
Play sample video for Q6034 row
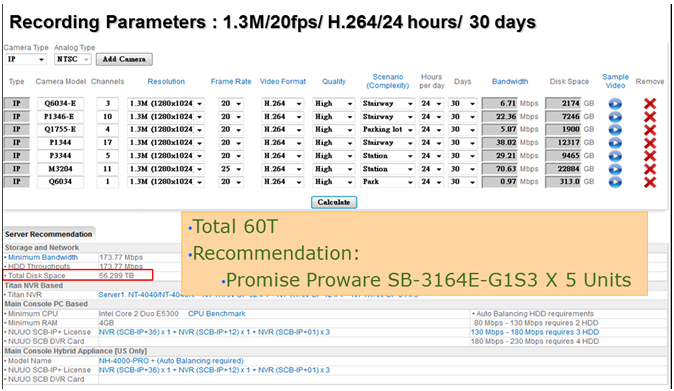point(615,182)
